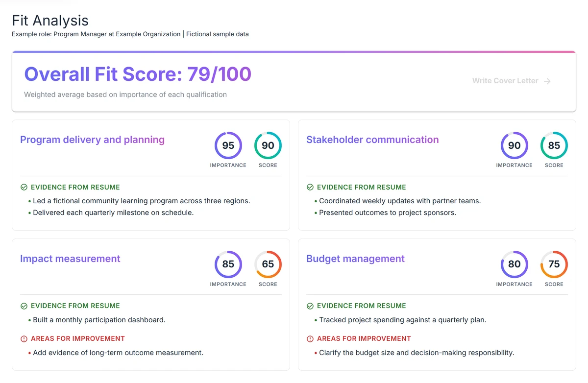
Task: Open the Stakeholder communication heading
Action: click(x=372, y=140)
